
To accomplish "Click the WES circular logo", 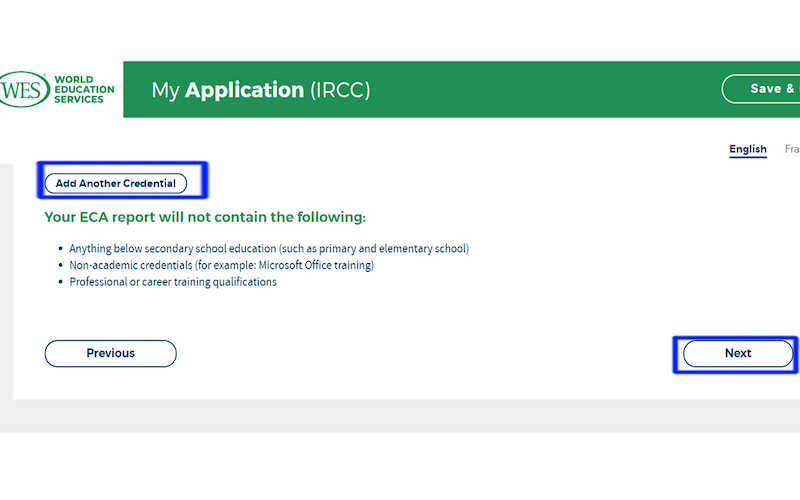I will pos(22,89).
